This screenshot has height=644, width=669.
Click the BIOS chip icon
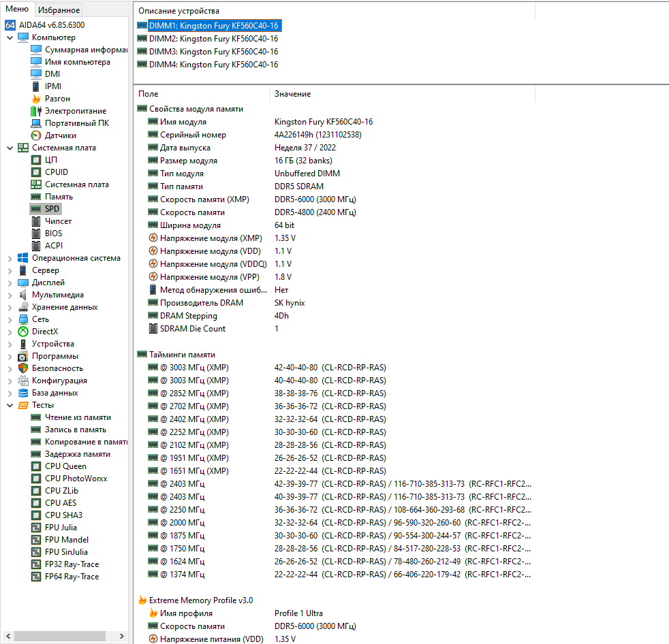click(x=36, y=234)
